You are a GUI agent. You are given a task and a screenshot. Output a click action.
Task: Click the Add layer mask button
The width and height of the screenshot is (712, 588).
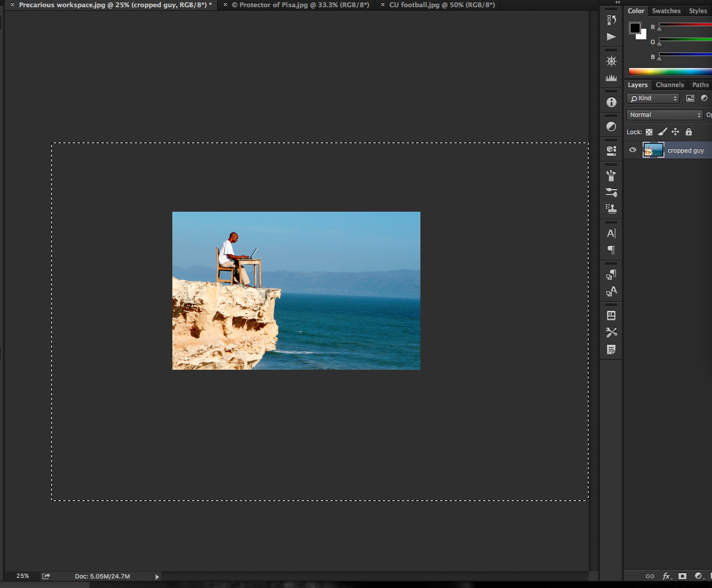pyautogui.click(x=682, y=576)
